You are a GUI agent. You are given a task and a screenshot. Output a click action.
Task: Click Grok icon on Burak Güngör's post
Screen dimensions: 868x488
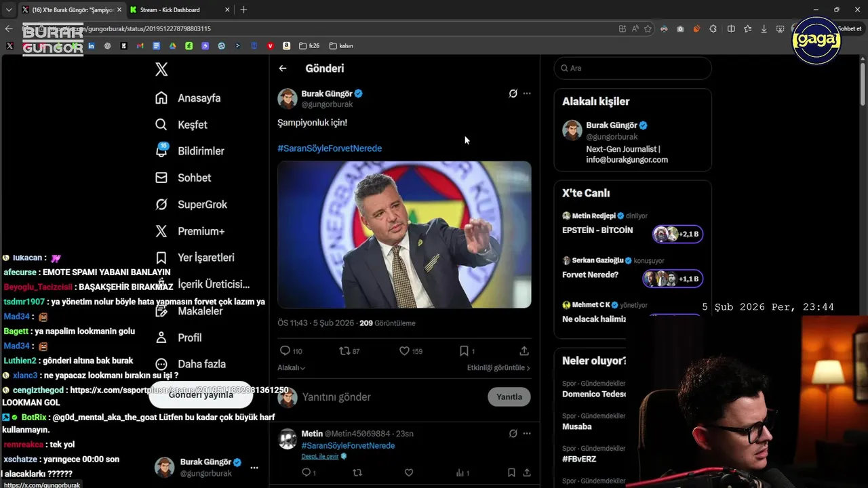coord(513,94)
